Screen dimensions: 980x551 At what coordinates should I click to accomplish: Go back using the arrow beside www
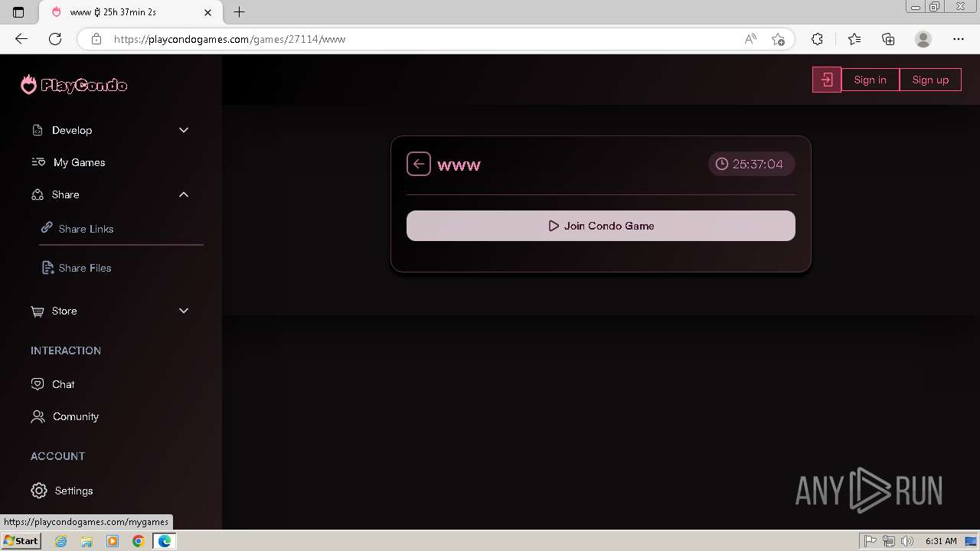pos(419,164)
